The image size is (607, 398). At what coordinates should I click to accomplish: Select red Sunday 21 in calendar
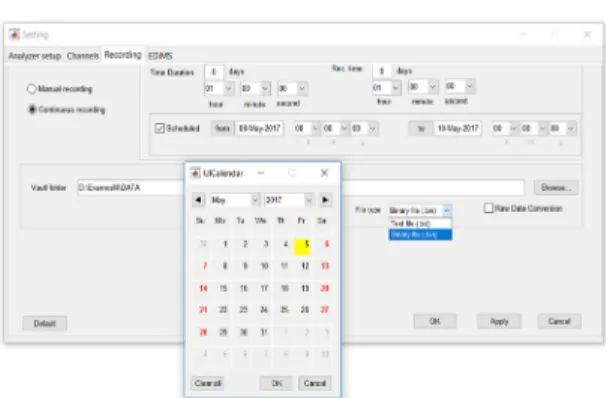203,310
